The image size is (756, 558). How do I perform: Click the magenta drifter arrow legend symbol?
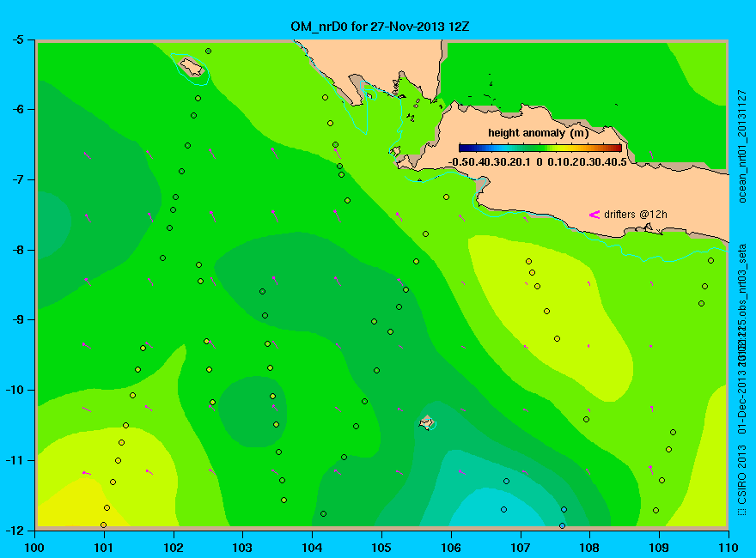pos(594,215)
